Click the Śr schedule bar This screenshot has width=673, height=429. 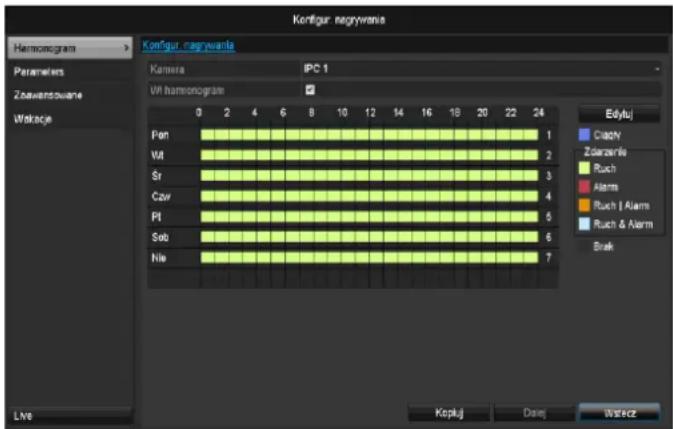[369, 175]
